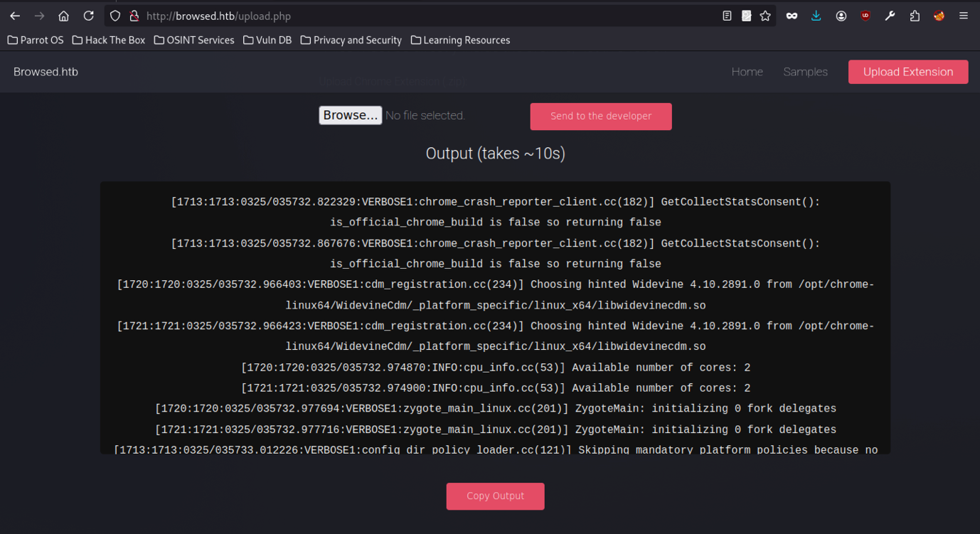The height and width of the screenshot is (534, 980).
Task: Open Firefox hamburger application menu
Action: [964, 16]
